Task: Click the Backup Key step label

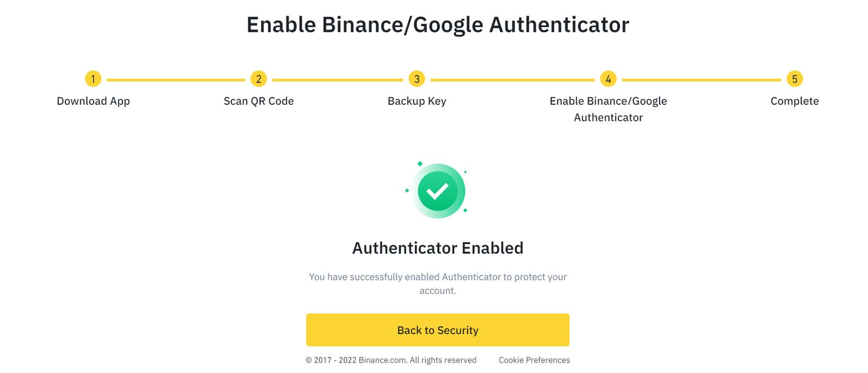Action: point(416,101)
